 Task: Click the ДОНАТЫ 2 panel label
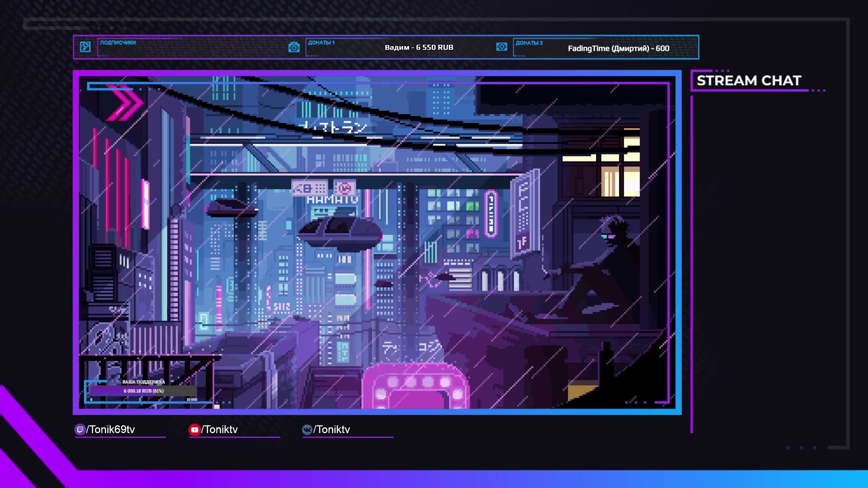529,43
